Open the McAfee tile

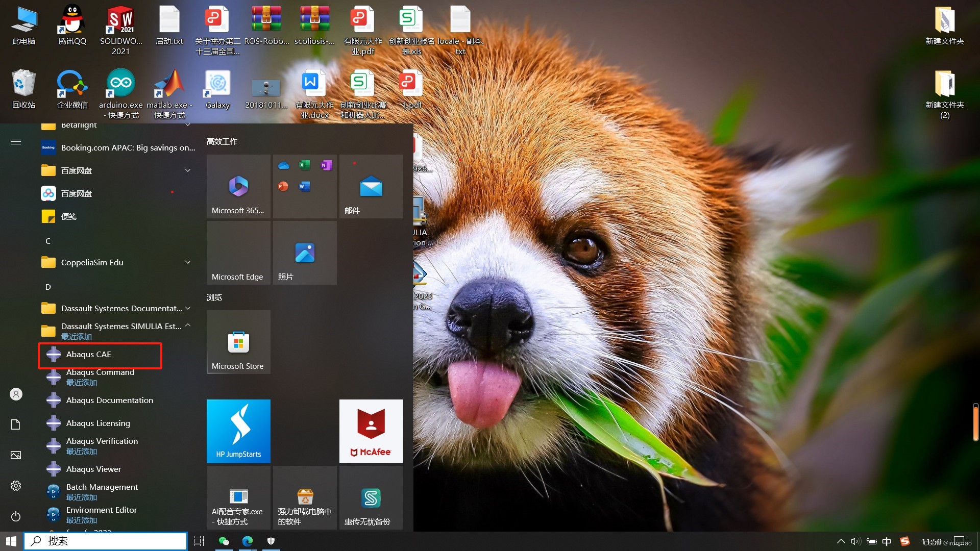(x=371, y=431)
